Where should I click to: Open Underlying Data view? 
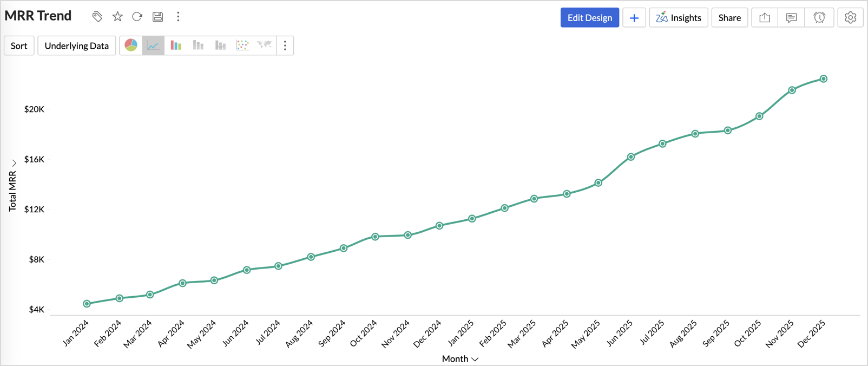[x=76, y=46]
